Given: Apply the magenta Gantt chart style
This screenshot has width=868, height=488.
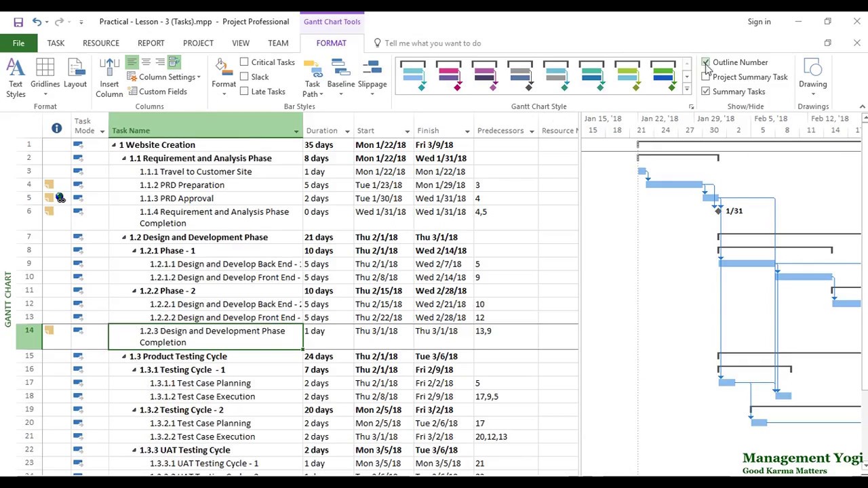Looking at the screenshot, I should (x=449, y=76).
